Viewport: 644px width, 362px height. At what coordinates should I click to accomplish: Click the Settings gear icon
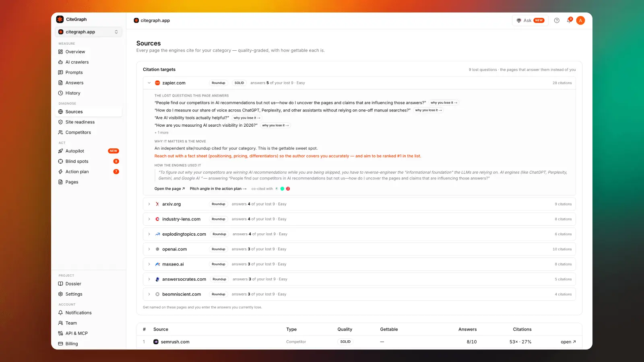60,294
